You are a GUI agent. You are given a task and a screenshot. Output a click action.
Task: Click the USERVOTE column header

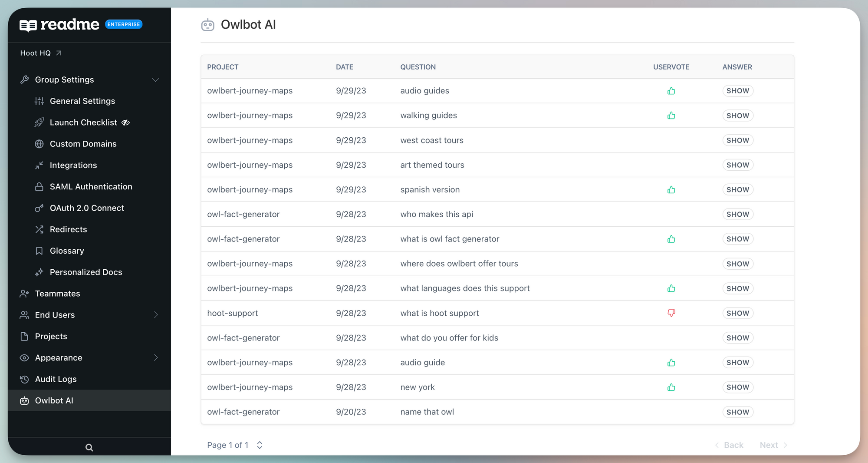[671, 67]
